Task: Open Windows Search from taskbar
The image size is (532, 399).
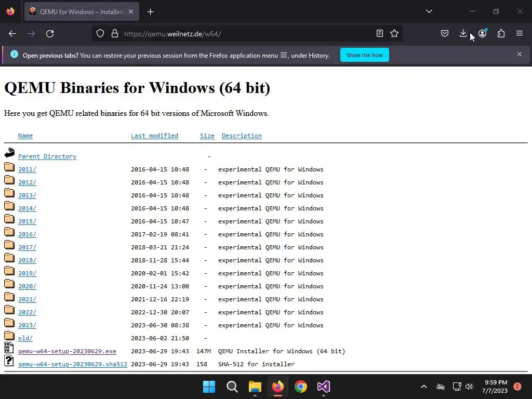Action: pyautogui.click(x=232, y=387)
